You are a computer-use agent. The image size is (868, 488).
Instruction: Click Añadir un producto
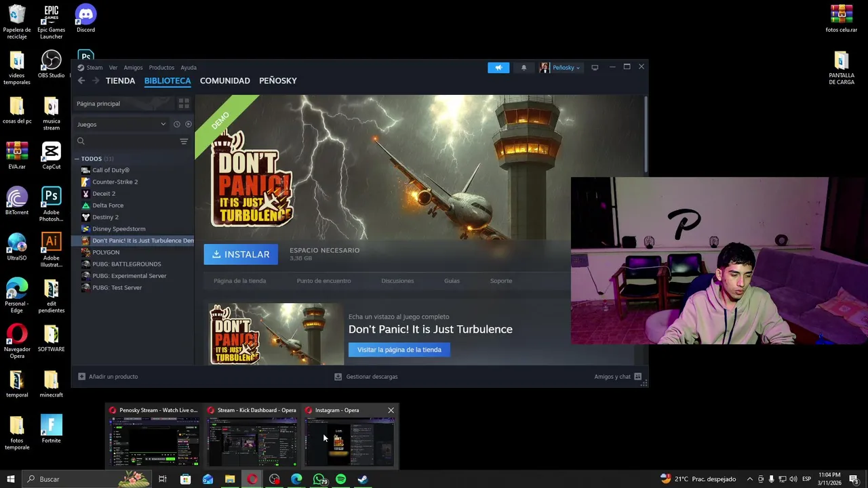click(108, 376)
